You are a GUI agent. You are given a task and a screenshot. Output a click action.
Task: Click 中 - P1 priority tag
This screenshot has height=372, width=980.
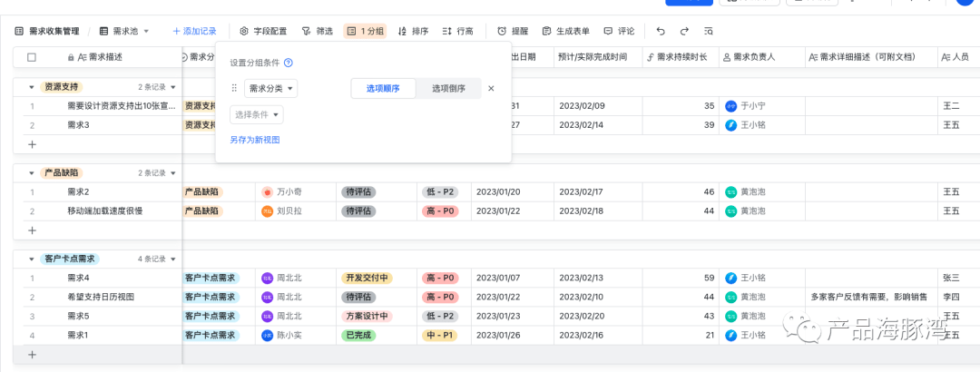coord(440,335)
